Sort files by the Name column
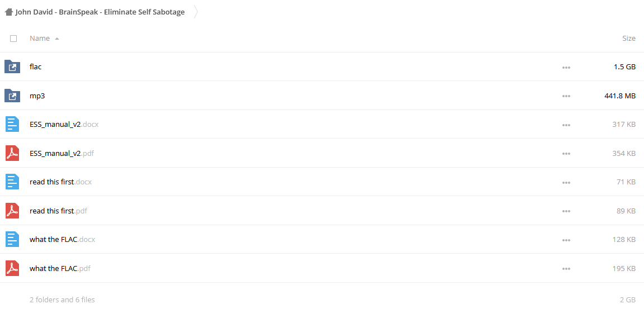This screenshot has height=309, width=644. [40, 38]
